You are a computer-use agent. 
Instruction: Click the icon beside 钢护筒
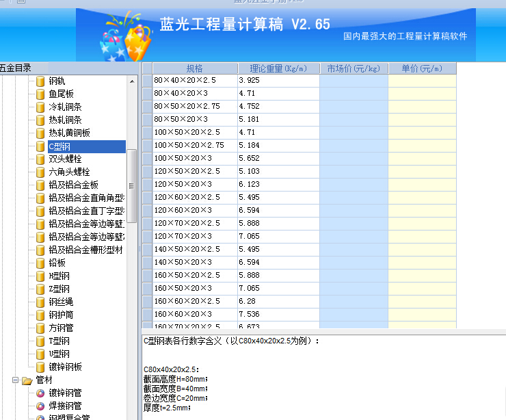[x=40, y=315]
